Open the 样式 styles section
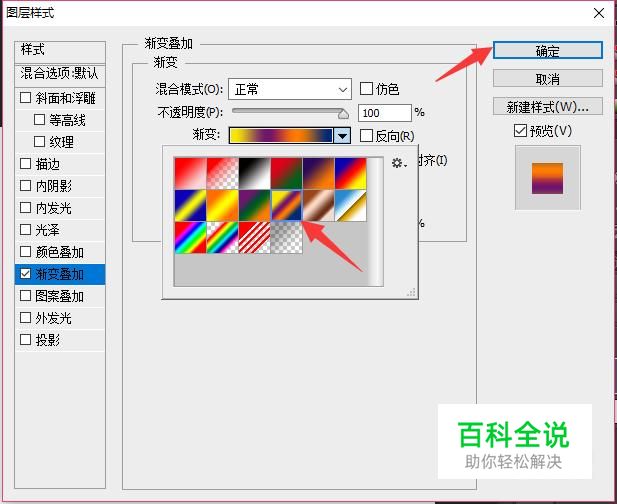Viewport: 617px width, 504px height. click(x=60, y=52)
